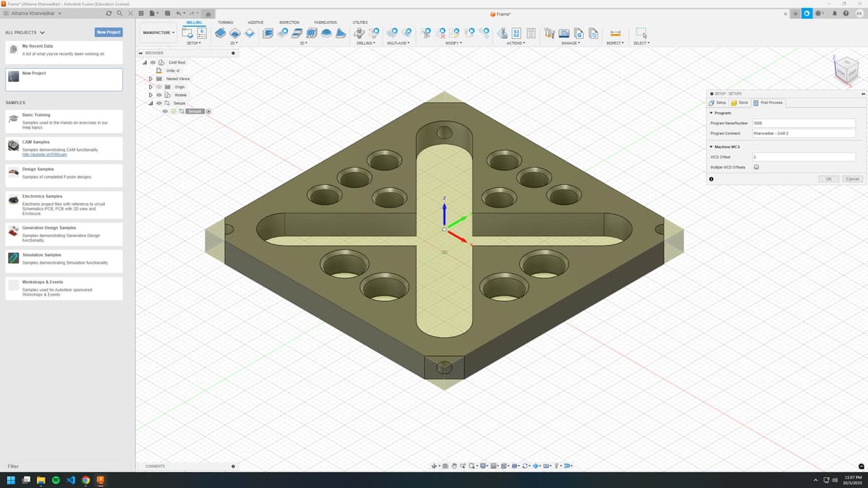
Task: Click the Save icon in top toolbar
Action: tap(168, 14)
